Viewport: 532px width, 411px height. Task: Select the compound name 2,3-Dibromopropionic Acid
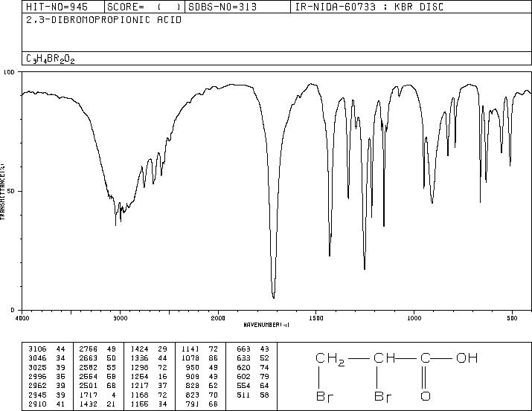click(x=104, y=20)
